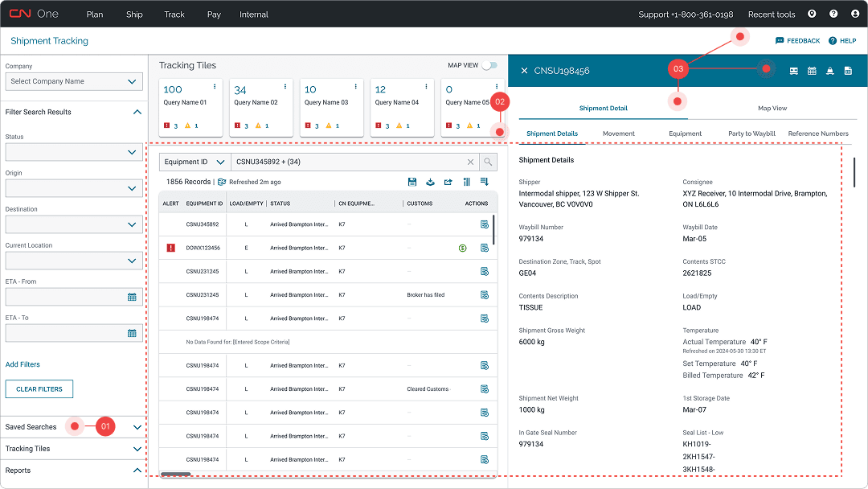Viewport: 868px width, 489px height.
Task: Expand the Saved Searches section
Action: pos(137,427)
